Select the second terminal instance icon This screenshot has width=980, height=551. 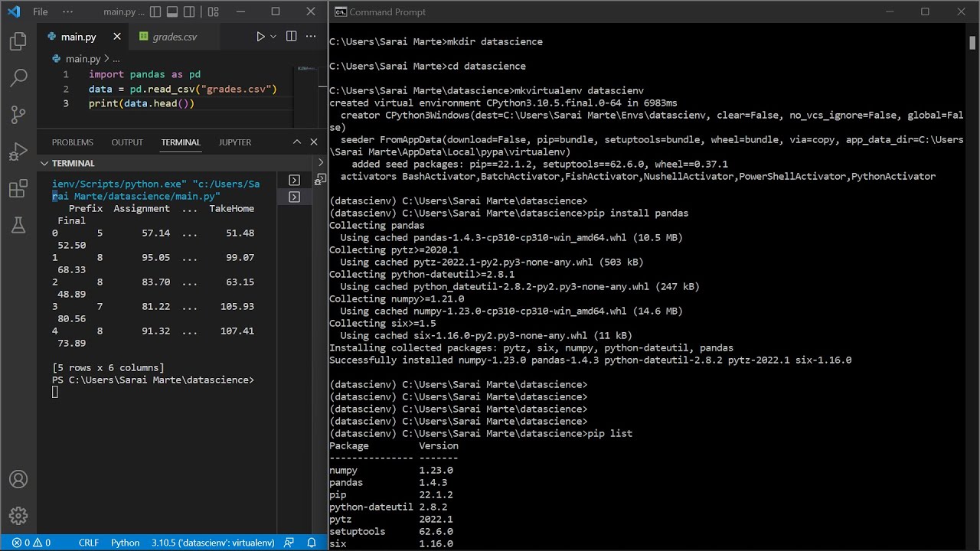tap(294, 197)
